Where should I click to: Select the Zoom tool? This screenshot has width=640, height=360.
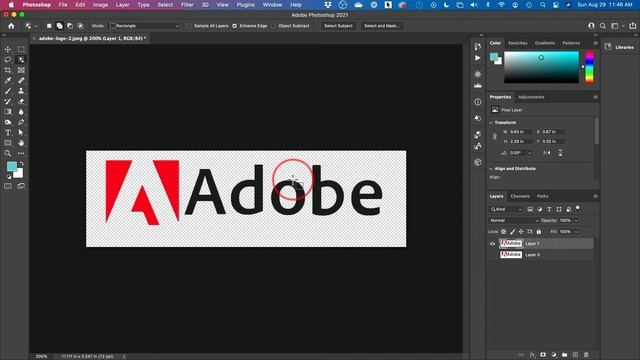(8, 153)
